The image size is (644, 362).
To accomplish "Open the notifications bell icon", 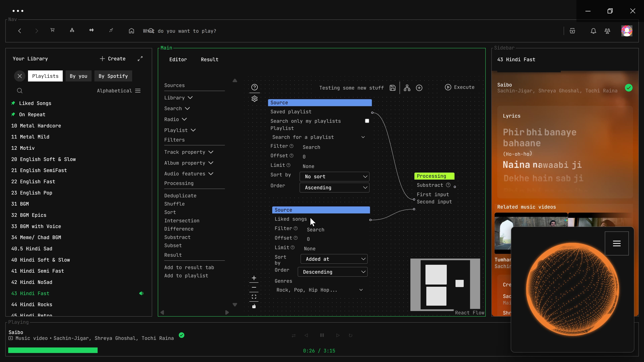I will click(593, 31).
